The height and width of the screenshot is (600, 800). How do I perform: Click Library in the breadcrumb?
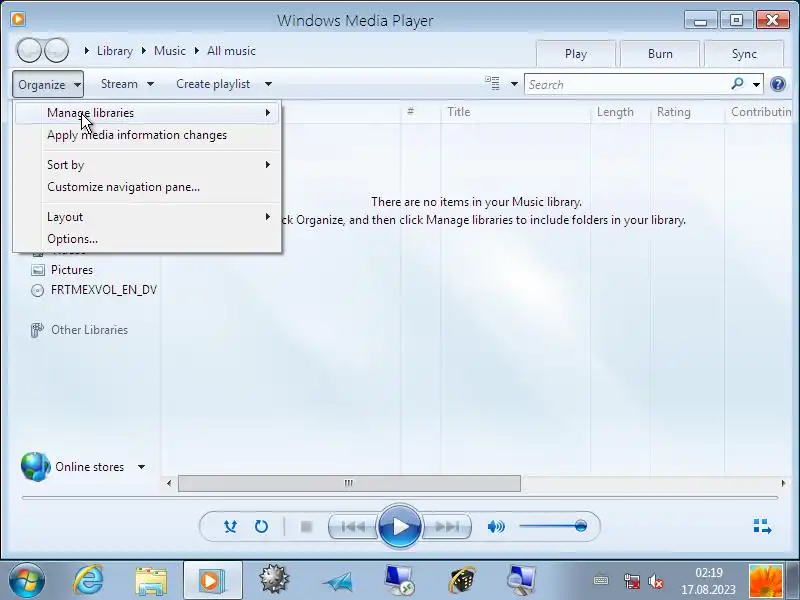pyautogui.click(x=115, y=51)
